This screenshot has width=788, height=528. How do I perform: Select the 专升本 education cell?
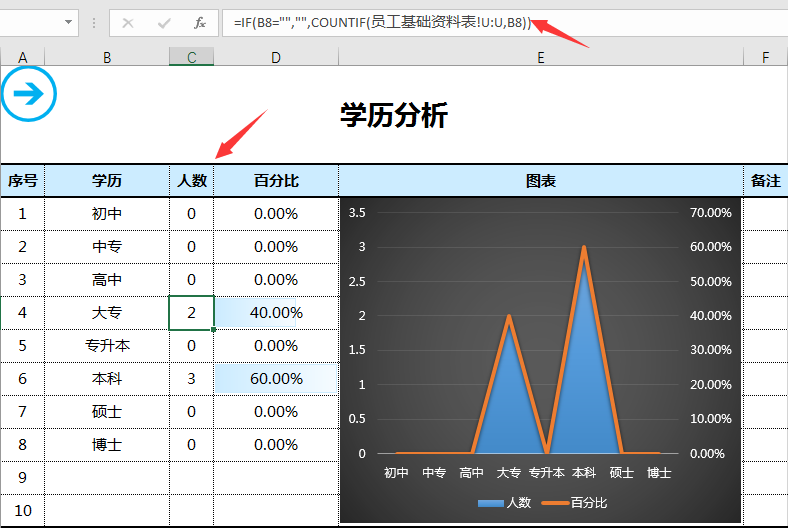107,346
